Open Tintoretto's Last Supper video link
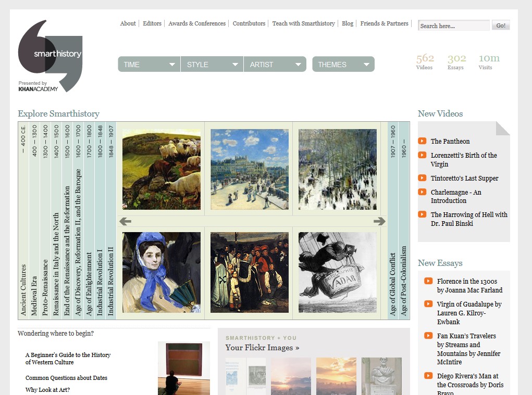 coord(464,178)
